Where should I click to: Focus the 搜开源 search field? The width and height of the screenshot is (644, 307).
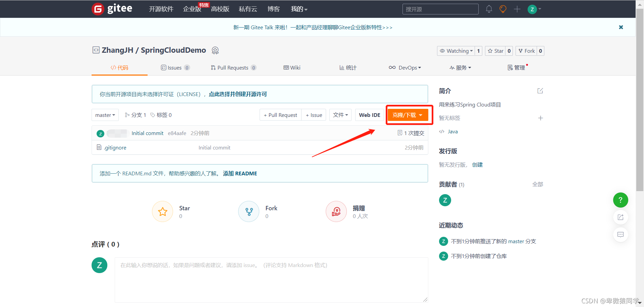(x=440, y=9)
